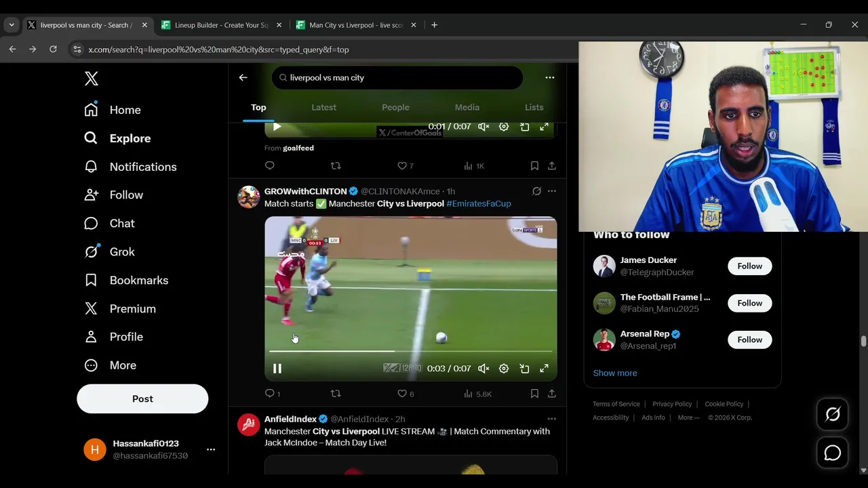868x488 pixels.
Task: Open goalfeed video settings gear
Action: [504, 127]
